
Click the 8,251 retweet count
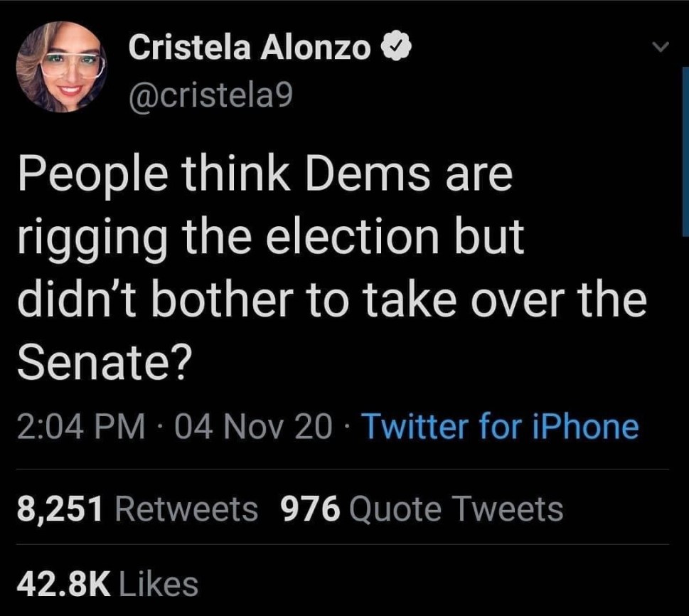[60, 509]
